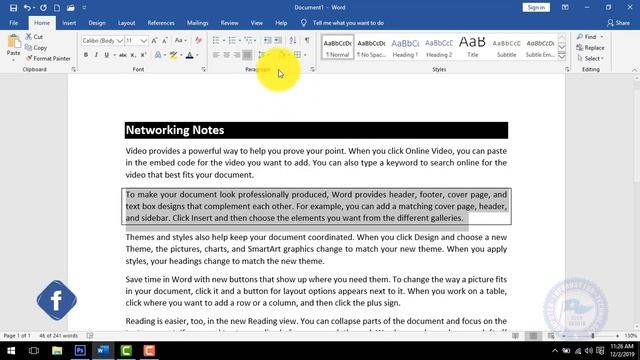
Task: Switch to the Insert tab
Action: [69, 23]
